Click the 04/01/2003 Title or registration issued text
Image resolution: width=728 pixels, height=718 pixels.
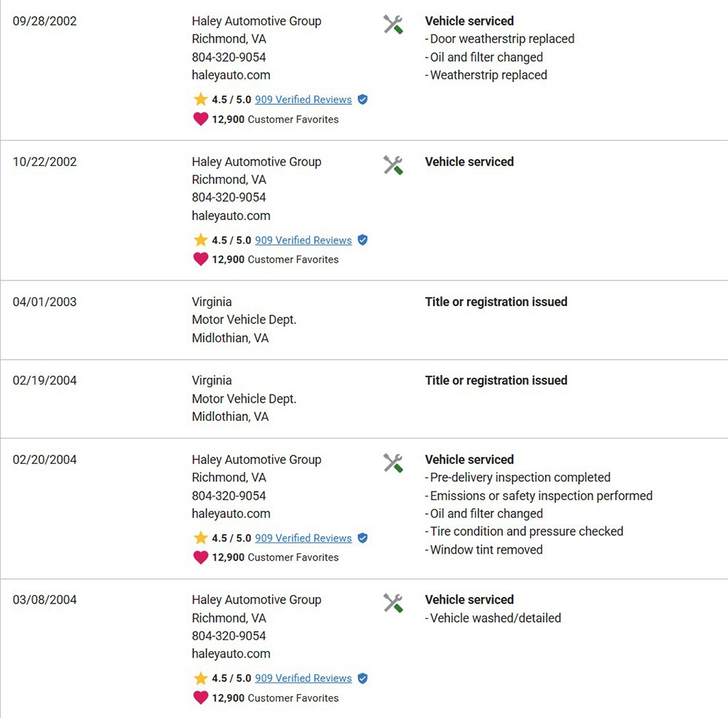tap(496, 302)
